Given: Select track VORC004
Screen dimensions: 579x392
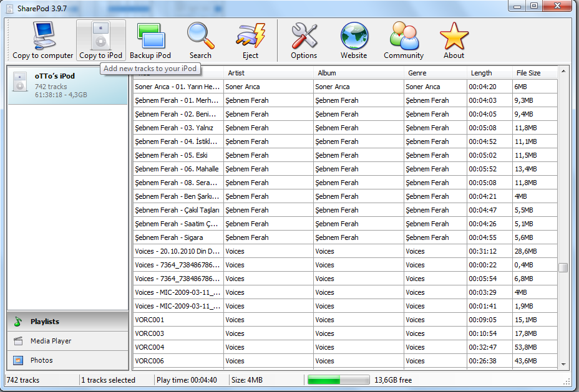Looking at the screenshot, I should (345, 347).
